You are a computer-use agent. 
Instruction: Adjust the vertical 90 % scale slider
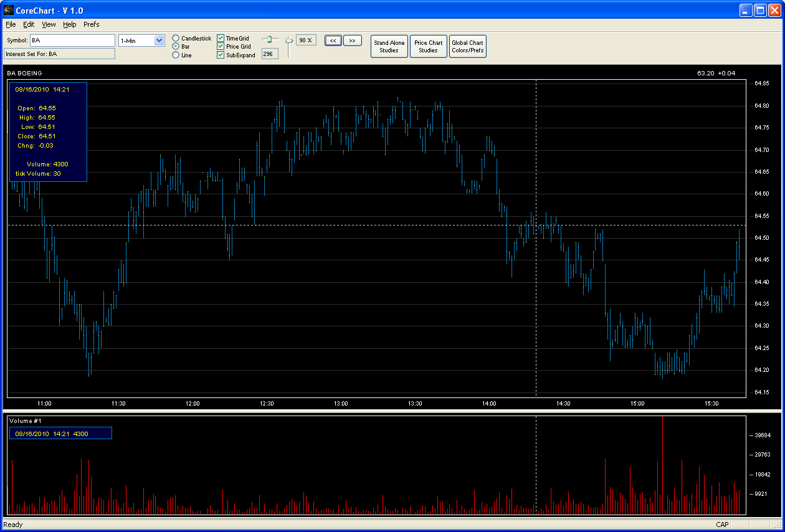click(x=289, y=40)
